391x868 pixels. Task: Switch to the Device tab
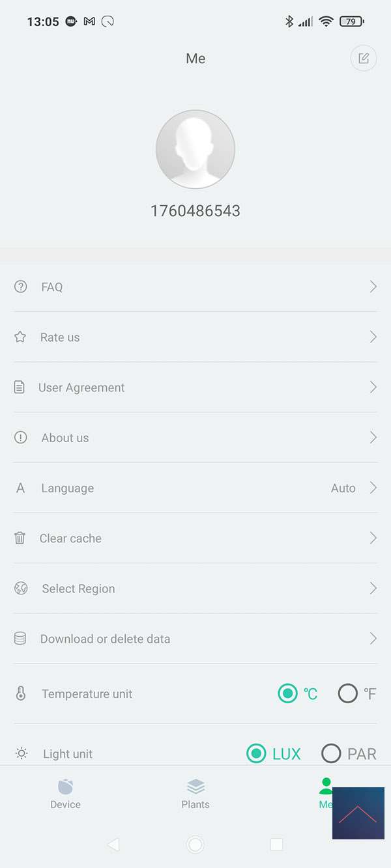(65, 793)
